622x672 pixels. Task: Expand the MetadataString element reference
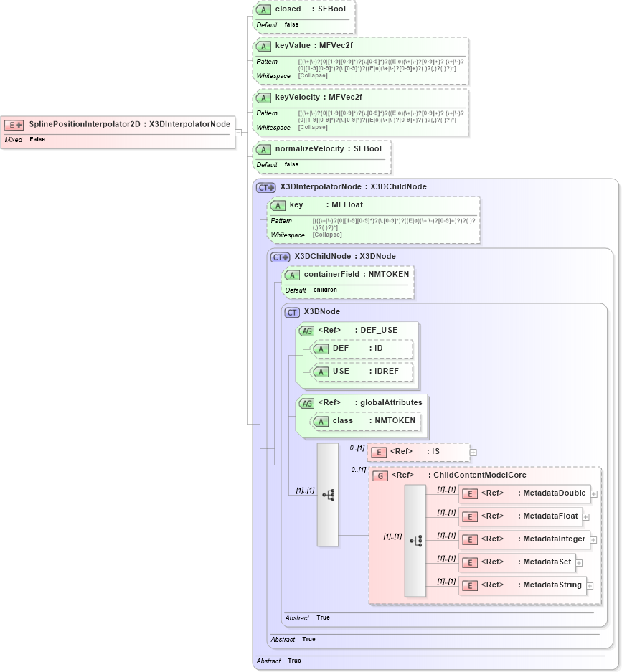(x=590, y=586)
